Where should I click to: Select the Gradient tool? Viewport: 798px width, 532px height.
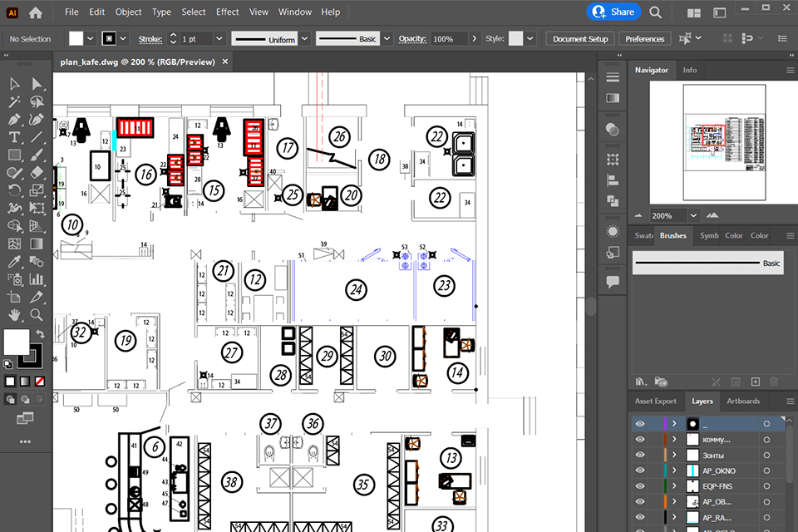pos(37,244)
